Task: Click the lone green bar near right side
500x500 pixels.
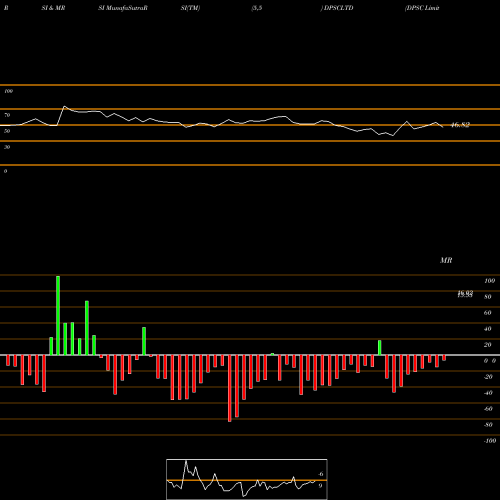Action: click(380, 348)
